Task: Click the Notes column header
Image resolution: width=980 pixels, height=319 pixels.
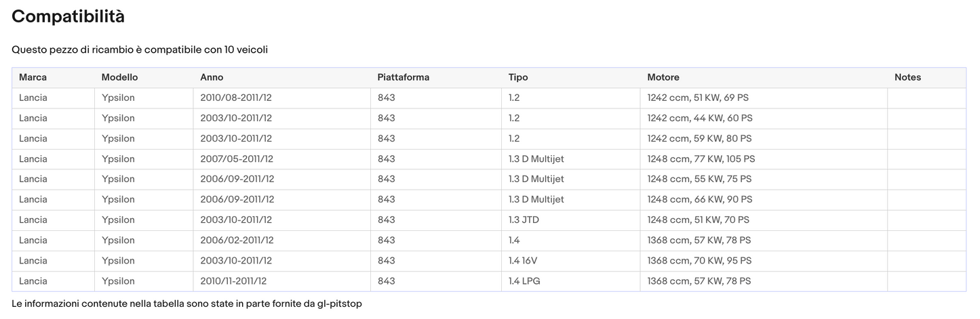Action: pyautogui.click(x=907, y=78)
